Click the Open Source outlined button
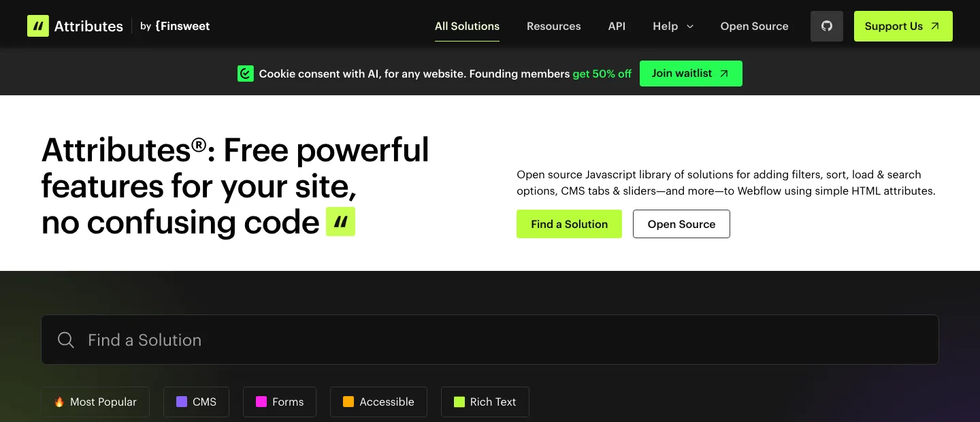The width and height of the screenshot is (980, 422). (681, 224)
